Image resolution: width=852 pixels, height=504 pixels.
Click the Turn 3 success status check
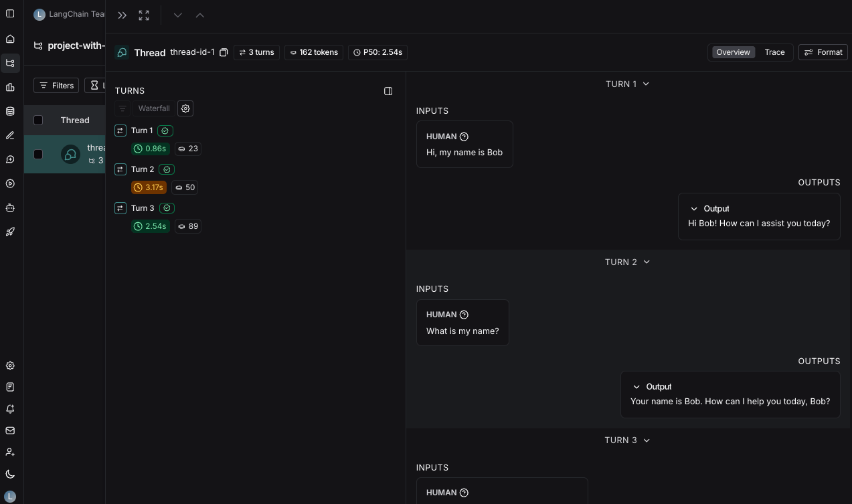(167, 208)
